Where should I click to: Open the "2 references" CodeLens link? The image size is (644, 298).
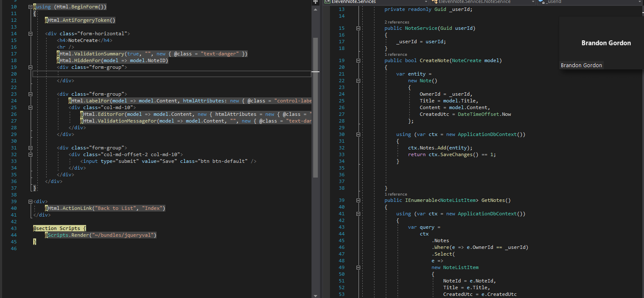pos(397,22)
